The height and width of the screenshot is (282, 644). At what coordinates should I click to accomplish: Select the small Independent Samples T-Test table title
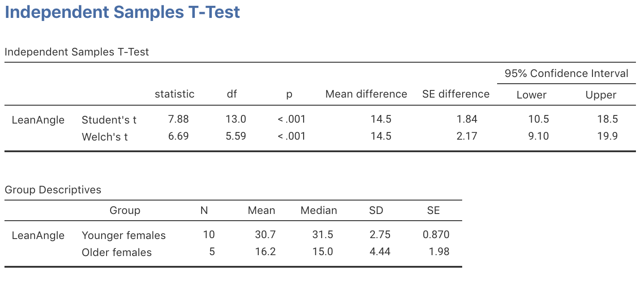[77, 52]
